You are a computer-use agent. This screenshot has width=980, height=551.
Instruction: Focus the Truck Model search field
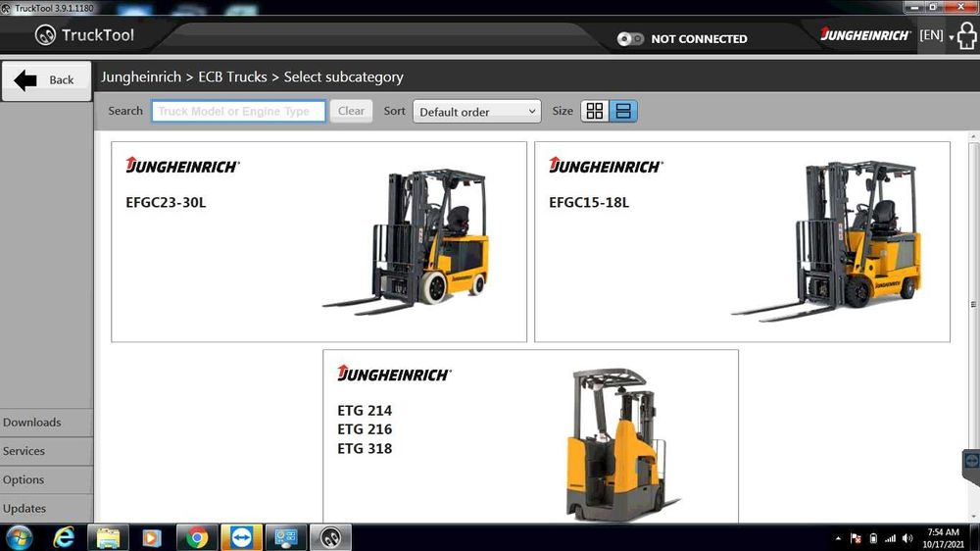pyautogui.click(x=238, y=111)
